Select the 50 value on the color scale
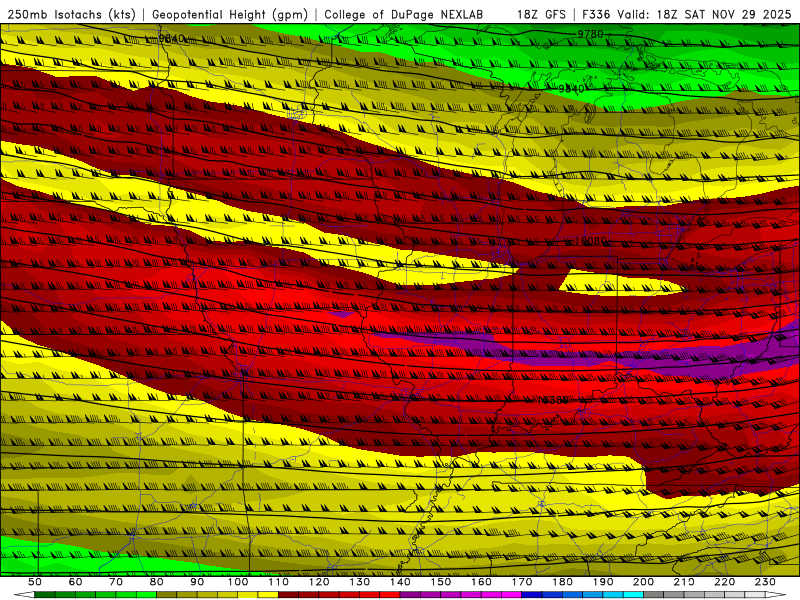Viewport: 800px width, 600px height. tap(35, 582)
